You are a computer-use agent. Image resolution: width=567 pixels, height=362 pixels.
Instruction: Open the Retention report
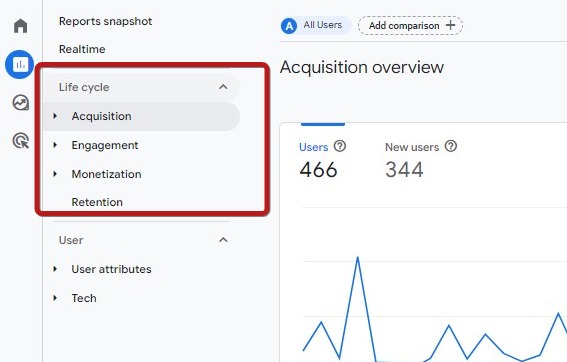point(97,202)
